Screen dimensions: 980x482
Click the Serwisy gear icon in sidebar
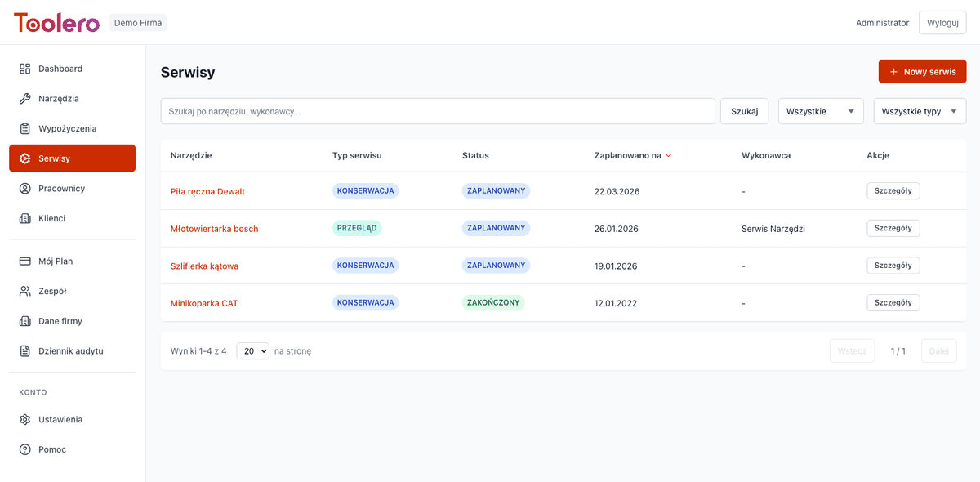click(24, 158)
